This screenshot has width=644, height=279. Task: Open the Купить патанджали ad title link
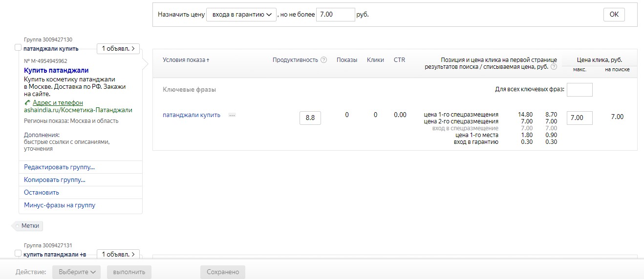pyautogui.click(x=56, y=71)
